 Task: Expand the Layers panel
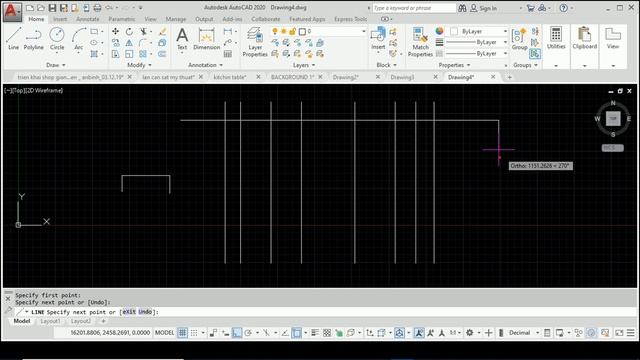[304, 65]
